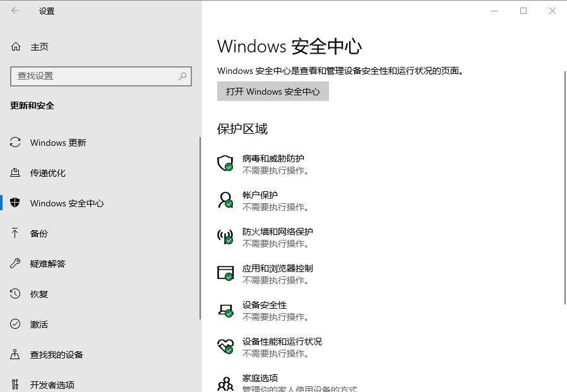Open 激活 settings page
Screen dimensions: 567x392
coord(39,324)
